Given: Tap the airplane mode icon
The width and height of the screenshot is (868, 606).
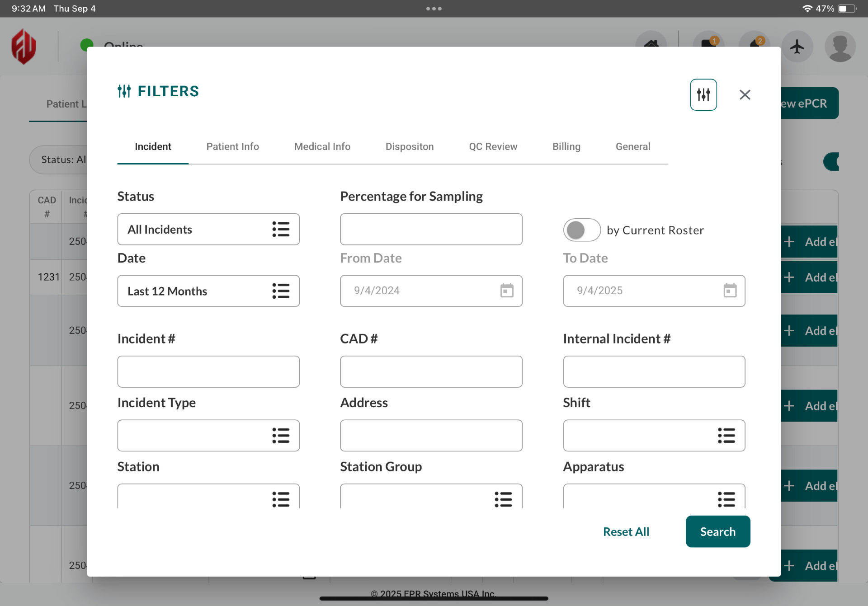Looking at the screenshot, I should point(797,47).
